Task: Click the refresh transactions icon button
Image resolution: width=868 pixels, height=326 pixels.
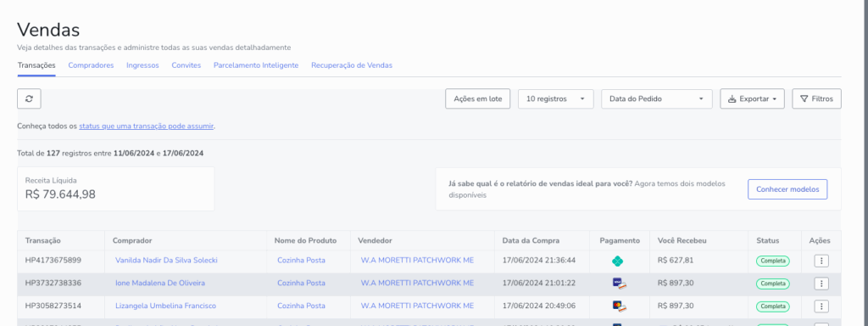Action: coord(30,98)
